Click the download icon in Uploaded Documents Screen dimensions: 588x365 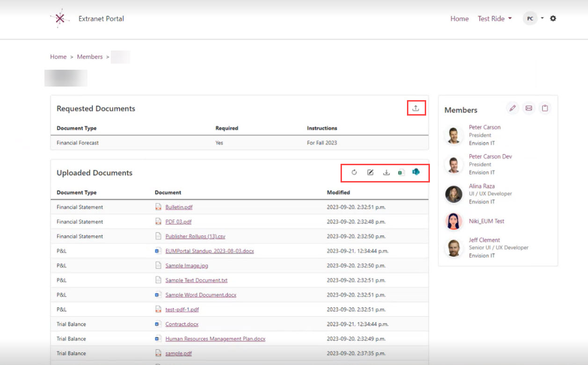click(x=386, y=173)
